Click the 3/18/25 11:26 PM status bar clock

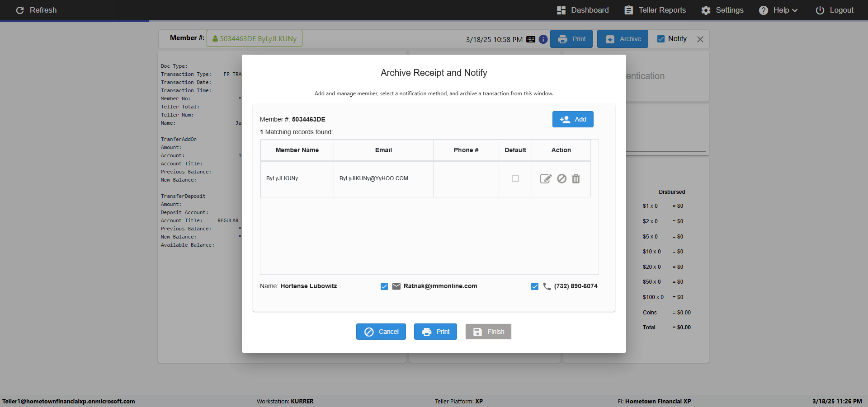837,401
